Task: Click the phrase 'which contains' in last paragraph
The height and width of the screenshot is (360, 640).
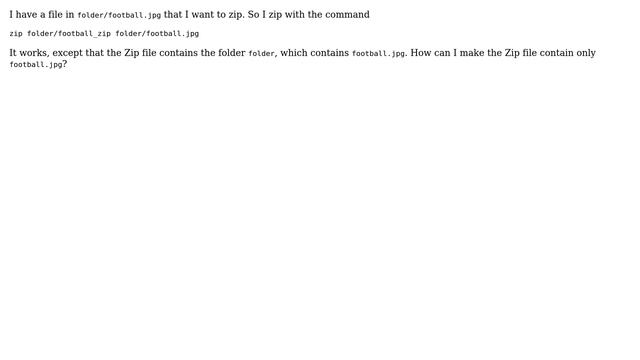Action: pyautogui.click(x=314, y=53)
